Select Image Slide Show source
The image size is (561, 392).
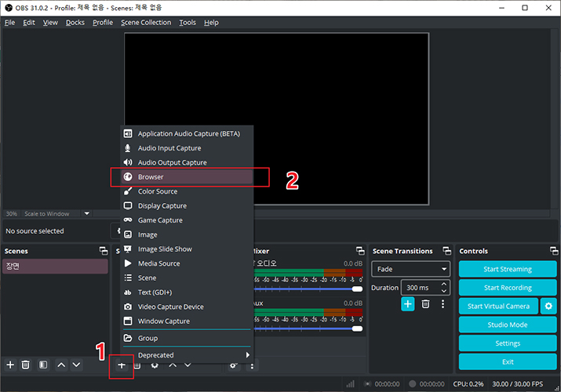coord(187,249)
